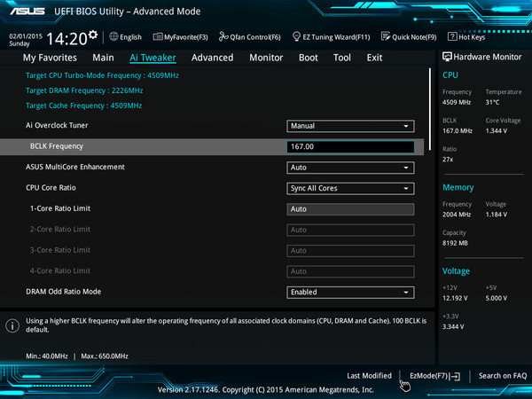
Task: Open the Boot tab
Action: point(309,58)
